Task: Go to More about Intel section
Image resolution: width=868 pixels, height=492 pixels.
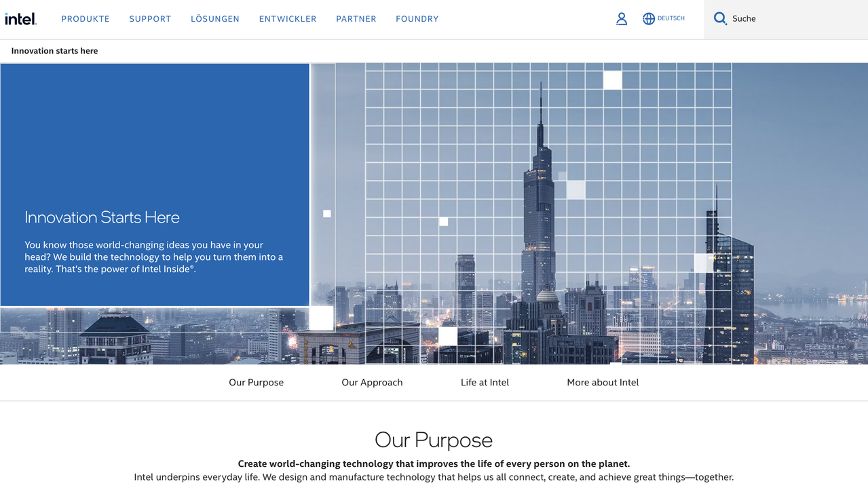Action: click(603, 383)
